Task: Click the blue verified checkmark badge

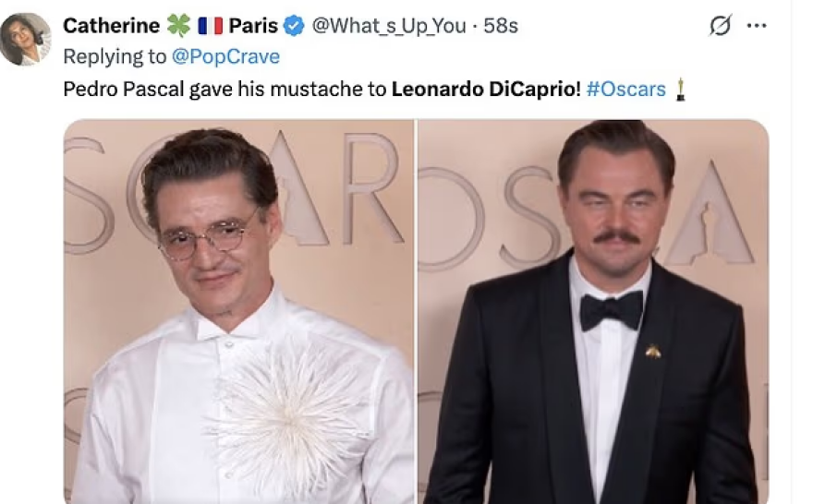Action: click(x=294, y=26)
